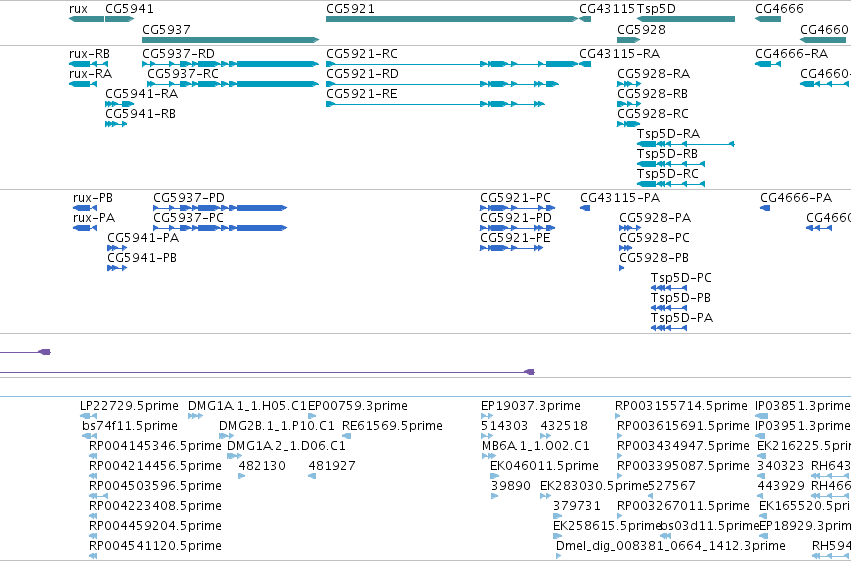Select the CG5921-RD transcript
This screenshot has height=561, width=851.
442,84
